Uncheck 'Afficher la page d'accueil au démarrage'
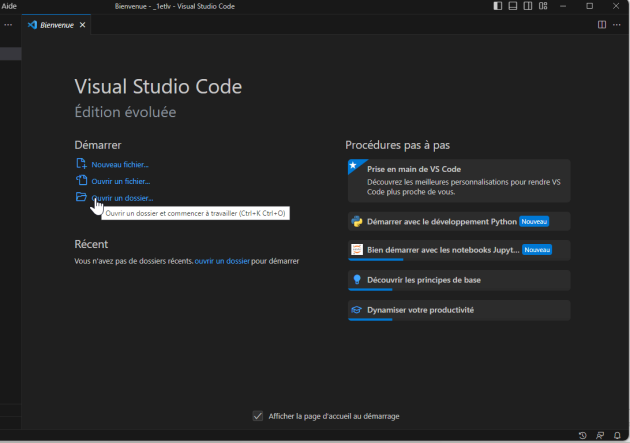This screenshot has width=630, height=443. point(258,416)
